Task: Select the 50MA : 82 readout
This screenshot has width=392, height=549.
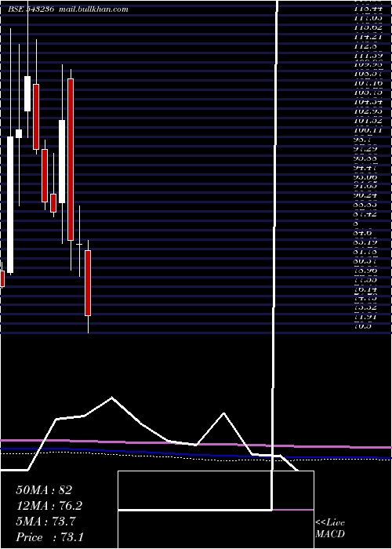Action: pyautogui.click(x=44, y=490)
